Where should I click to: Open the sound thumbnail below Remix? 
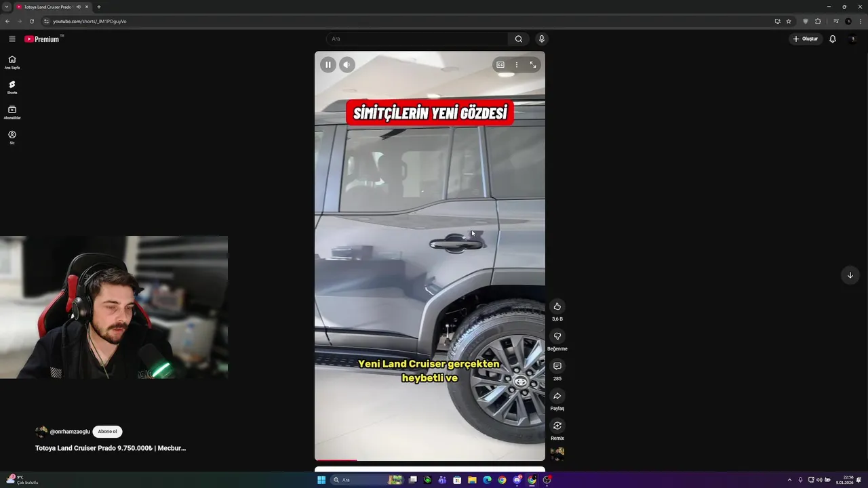click(x=557, y=453)
